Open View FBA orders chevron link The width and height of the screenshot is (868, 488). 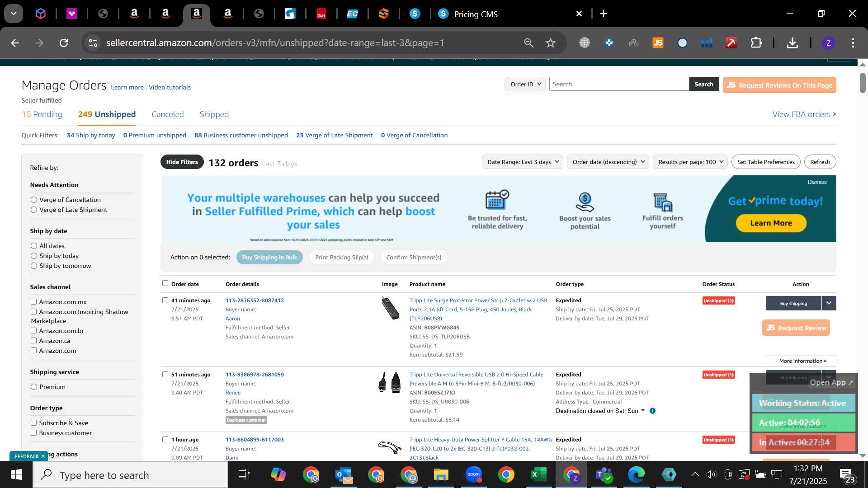pos(804,114)
